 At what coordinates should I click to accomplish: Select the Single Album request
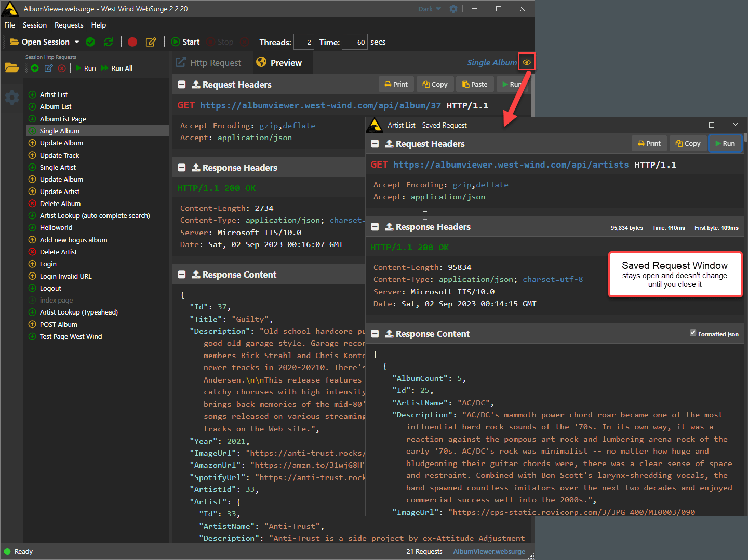point(98,131)
